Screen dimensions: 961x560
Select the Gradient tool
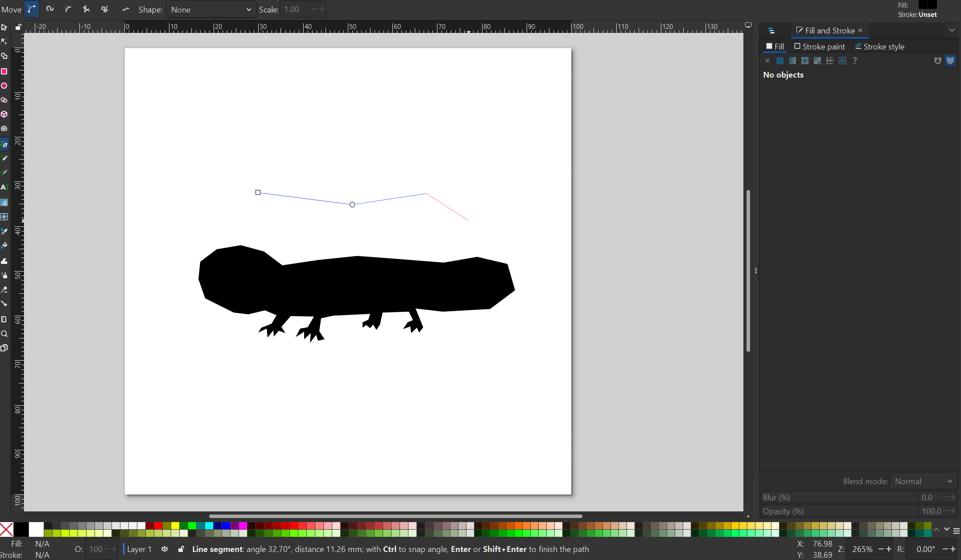coord(4,202)
